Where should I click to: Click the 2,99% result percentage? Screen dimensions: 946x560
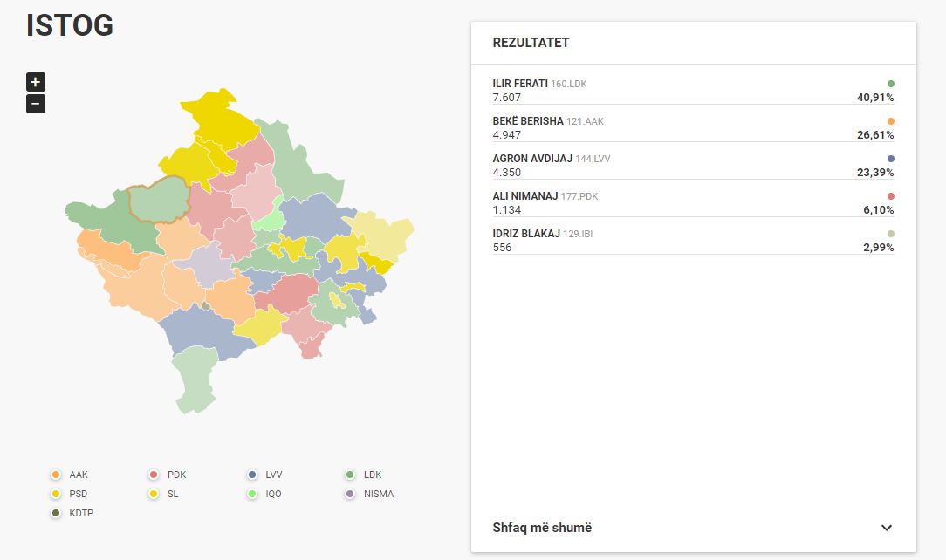tap(879, 247)
